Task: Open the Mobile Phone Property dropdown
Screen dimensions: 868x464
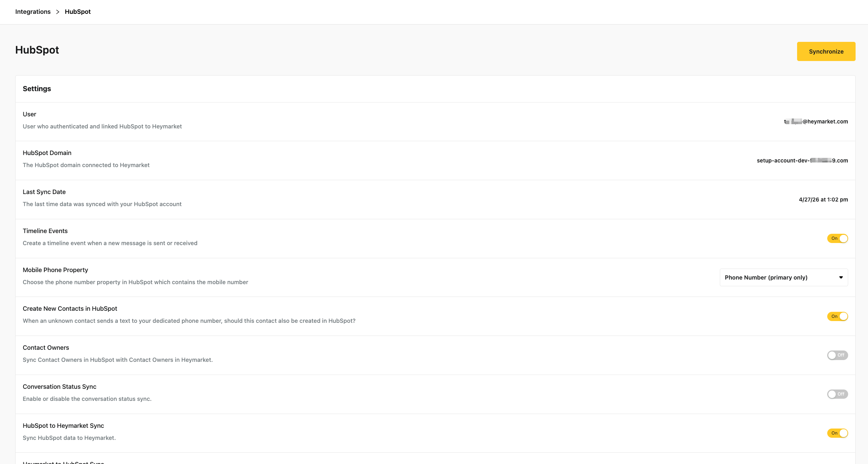Action: 784,277
